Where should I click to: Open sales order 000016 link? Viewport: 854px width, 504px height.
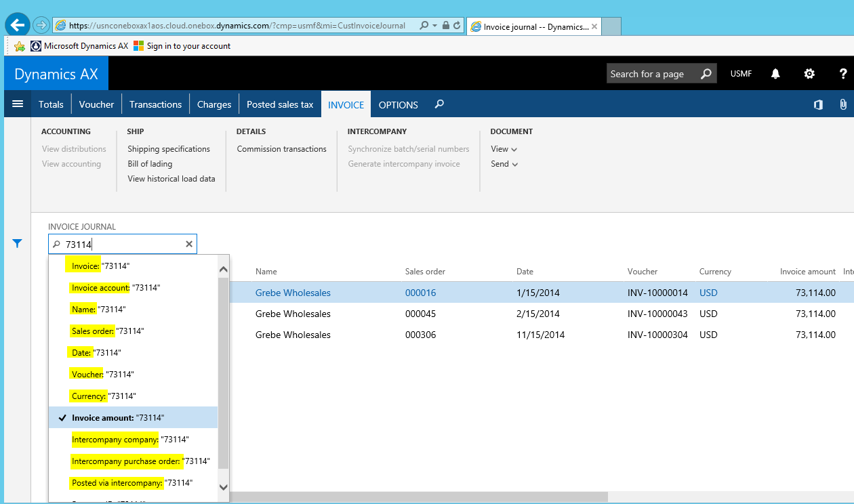(x=420, y=293)
